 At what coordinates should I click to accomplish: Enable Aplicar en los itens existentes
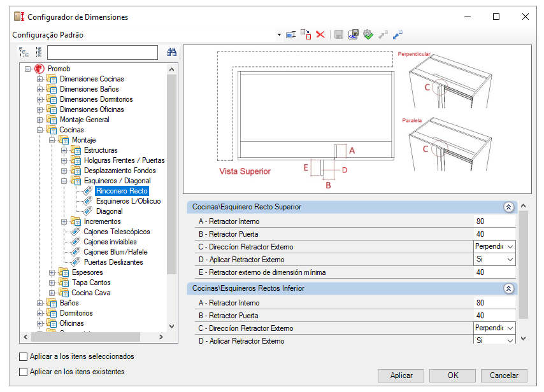click(x=23, y=372)
